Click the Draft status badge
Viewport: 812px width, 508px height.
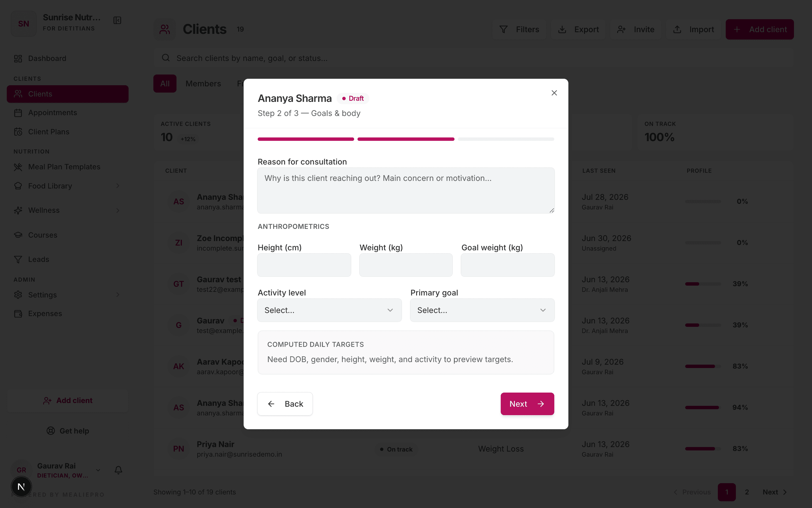353,98
